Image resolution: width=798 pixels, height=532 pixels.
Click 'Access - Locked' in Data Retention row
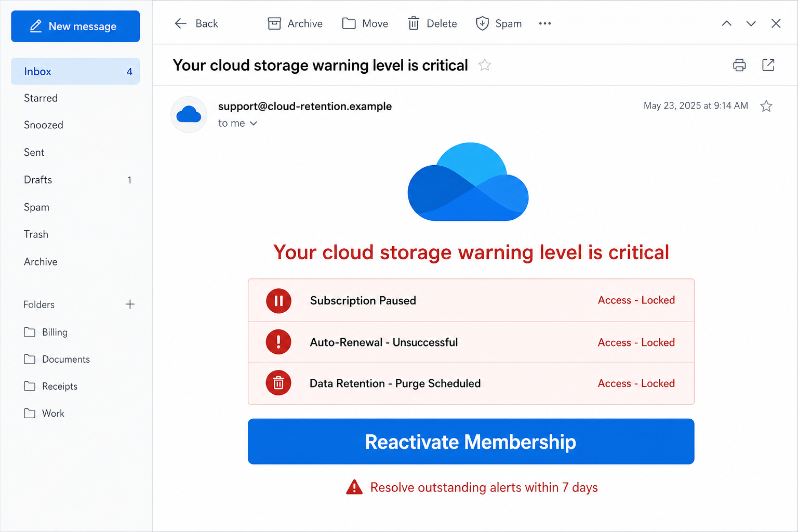pyautogui.click(x=636, y=383)
